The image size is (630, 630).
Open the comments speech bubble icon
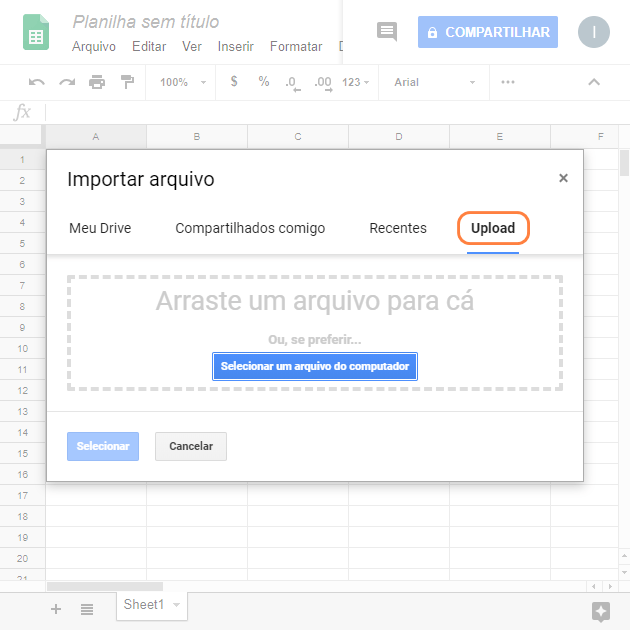387,31
